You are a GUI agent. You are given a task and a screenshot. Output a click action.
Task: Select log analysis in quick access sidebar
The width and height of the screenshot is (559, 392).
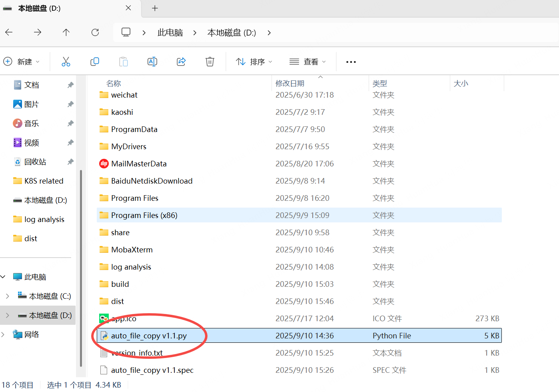coord(44,219)
